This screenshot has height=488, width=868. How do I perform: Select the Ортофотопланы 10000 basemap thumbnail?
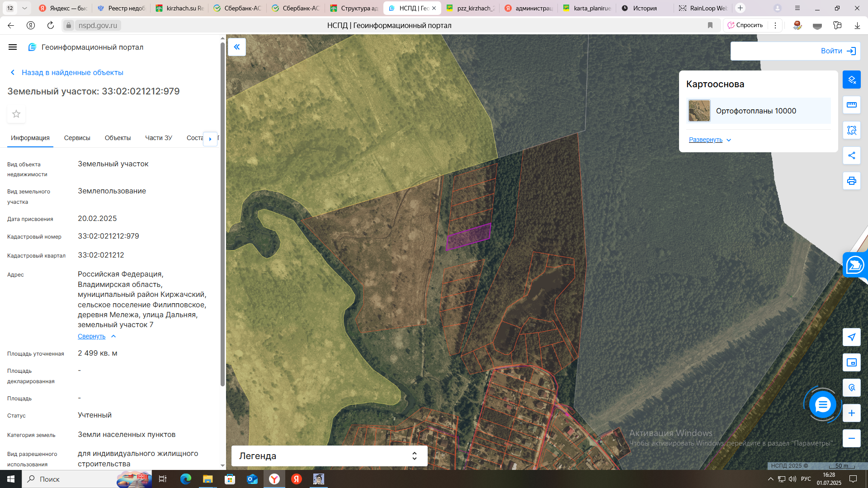click(699, 111)
